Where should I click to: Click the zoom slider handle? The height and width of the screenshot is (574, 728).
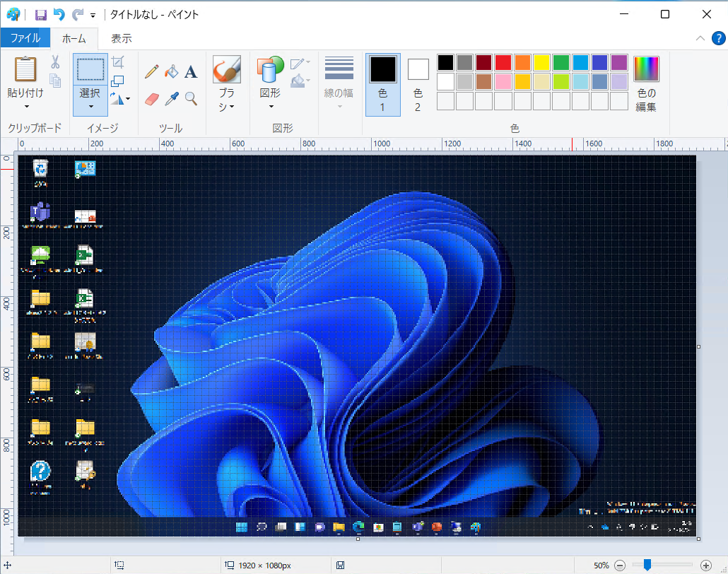point(647,565)
